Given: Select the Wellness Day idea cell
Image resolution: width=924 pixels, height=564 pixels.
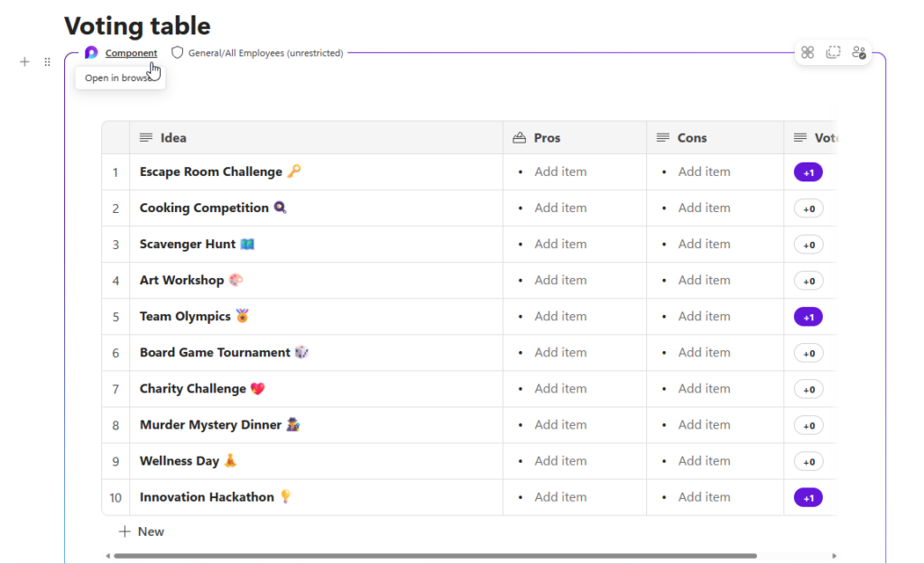Looking at the screenshot, I should coord(317,461).
